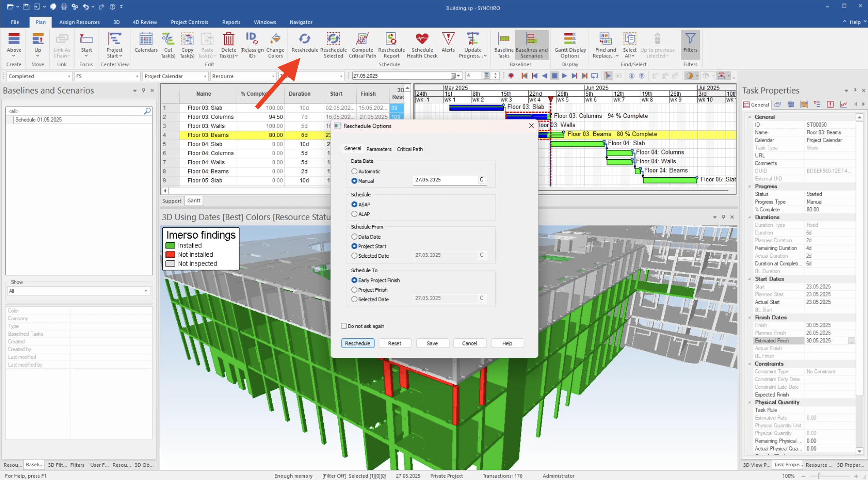Click Cancel in Reschedule Options
This screenshot has width=868, height=480.
(x=469, y=343)
